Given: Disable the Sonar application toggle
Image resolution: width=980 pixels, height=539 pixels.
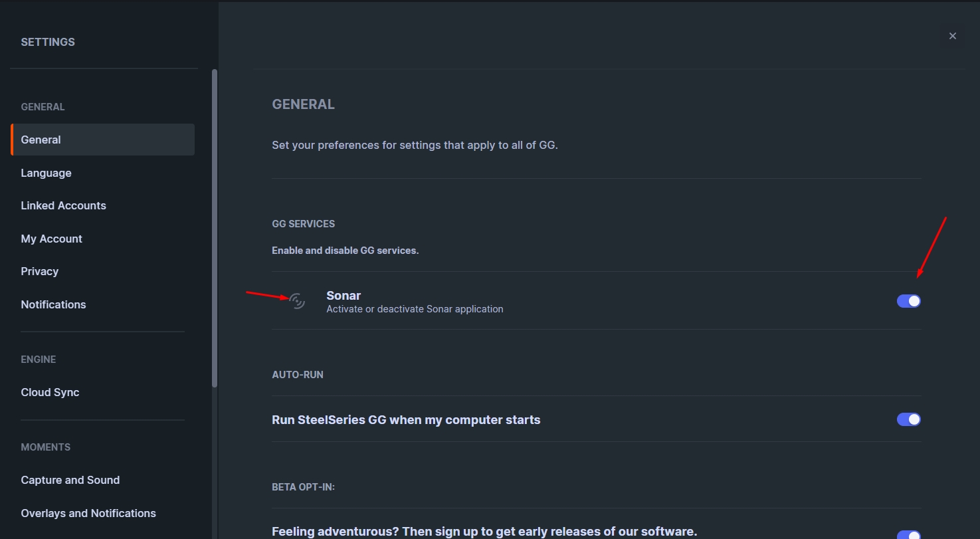Looking at the screenshot, I should pyautogui.click(x=908, y=301).
